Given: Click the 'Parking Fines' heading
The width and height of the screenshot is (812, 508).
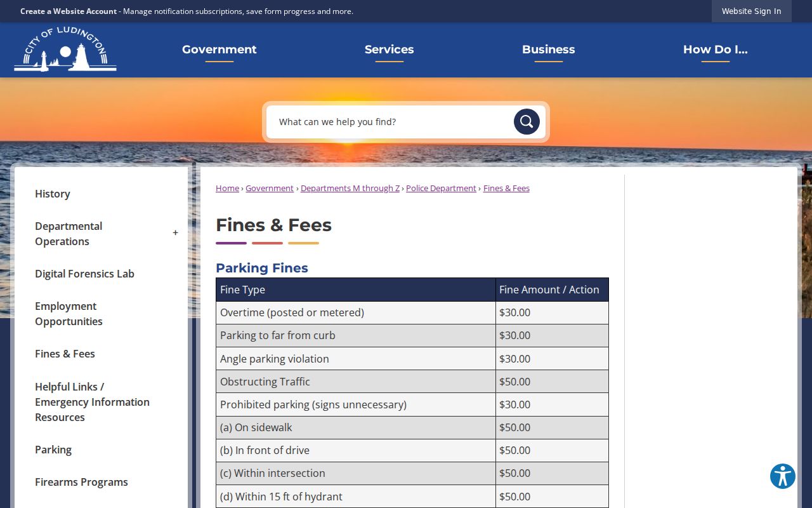Looking at the screenshot, I should click(262, 268).
